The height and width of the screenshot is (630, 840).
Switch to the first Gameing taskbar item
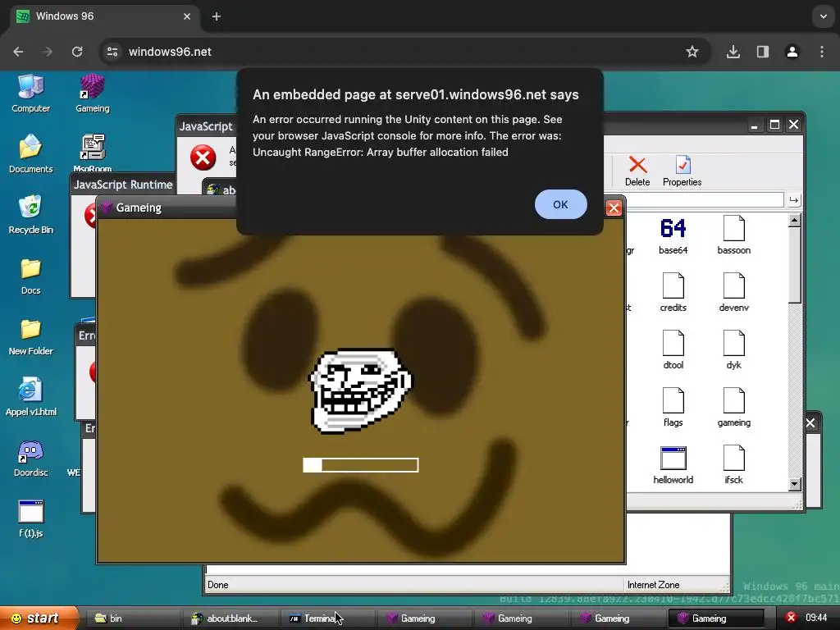coord(424,619)
